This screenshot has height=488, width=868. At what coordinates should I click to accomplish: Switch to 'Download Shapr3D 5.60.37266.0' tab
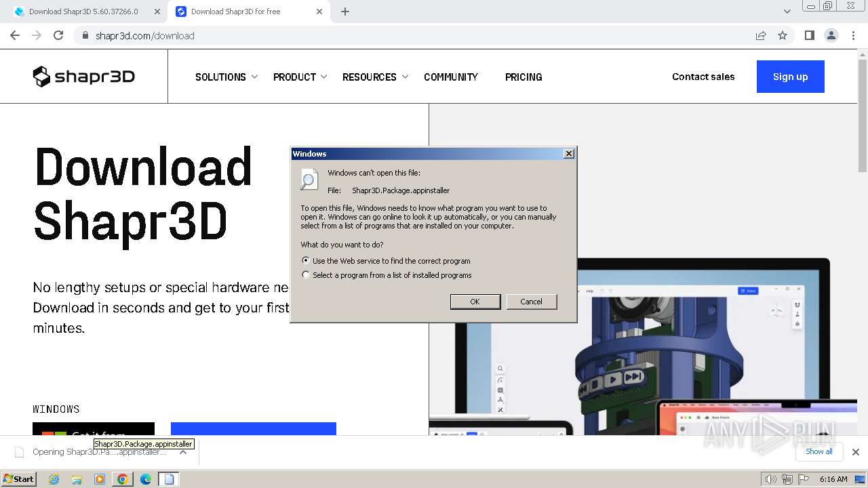(x=84, y=12)
